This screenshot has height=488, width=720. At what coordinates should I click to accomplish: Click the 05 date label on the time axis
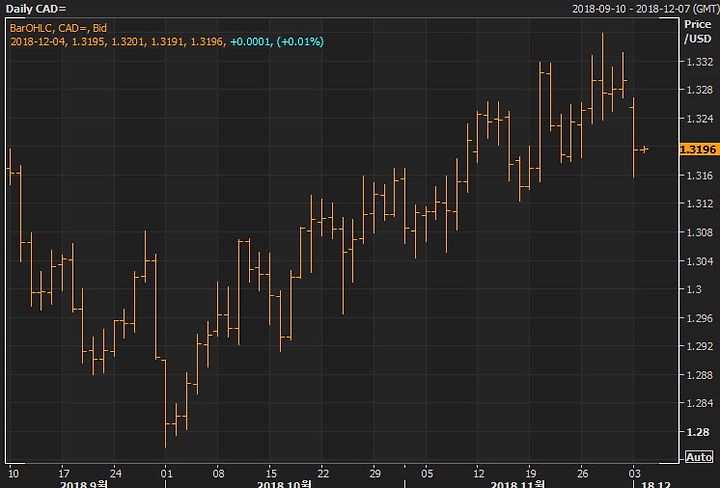[427, 473]
